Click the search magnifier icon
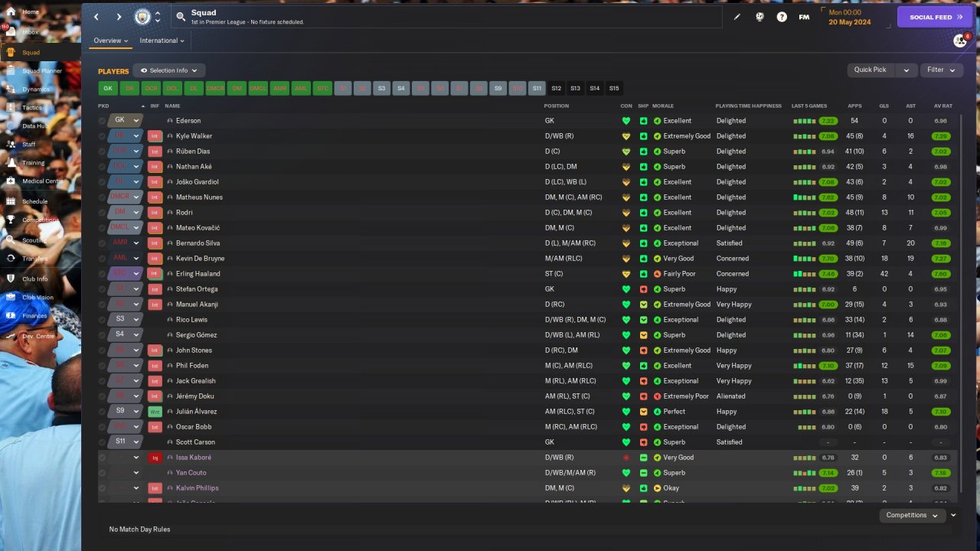The image size is (980, 551). pyautogui.click(x=181, y=16)
